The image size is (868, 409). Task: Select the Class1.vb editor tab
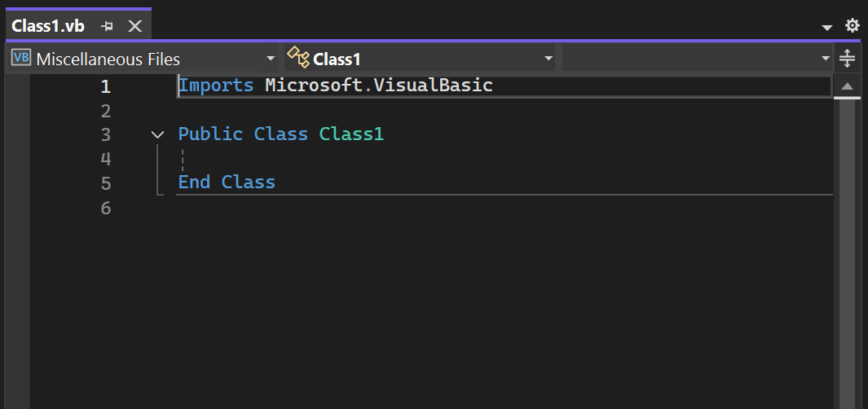48,26
